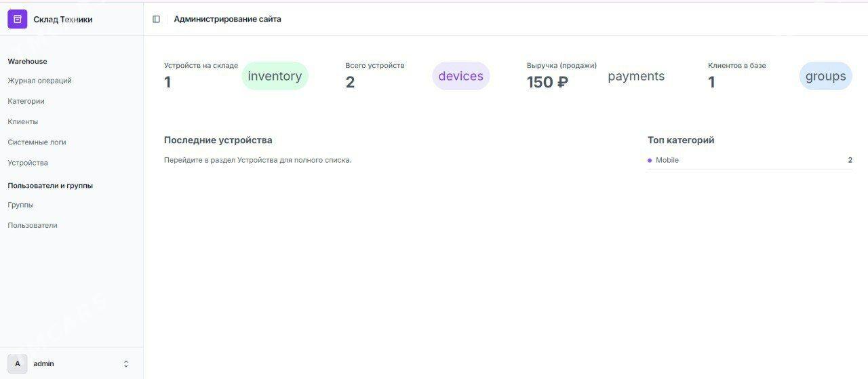
Task: Click the purple devices badge icon
Action: tap(460, 76)
